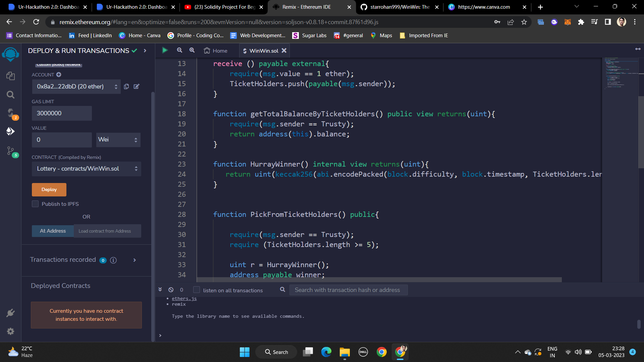Screen dimensions: 644x362
Task: Copy the account address to clipboard
Action: pos(126,86)
